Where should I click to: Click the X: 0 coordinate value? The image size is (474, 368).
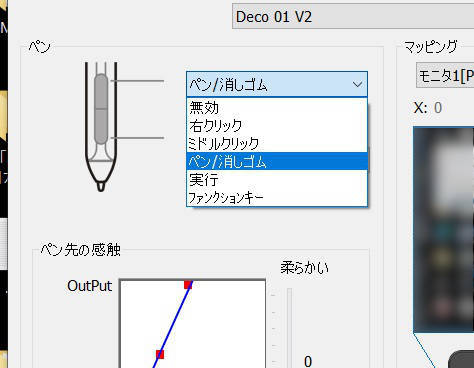click(438, 108)
